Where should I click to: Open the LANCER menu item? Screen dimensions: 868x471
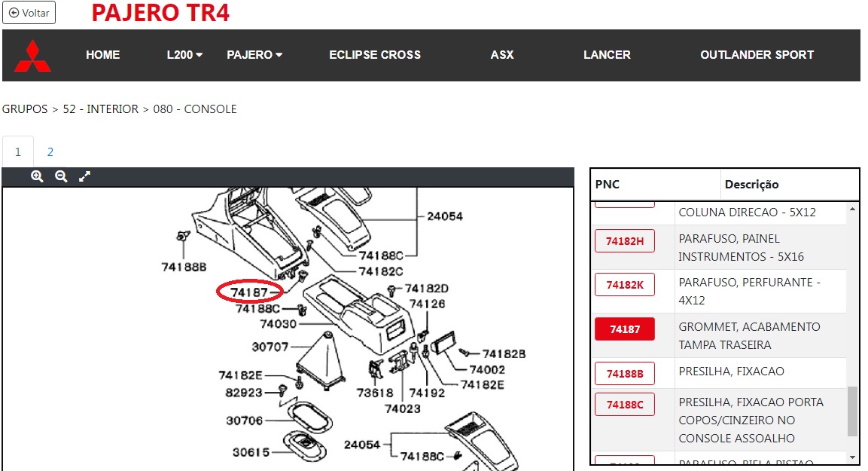point(607,55)
